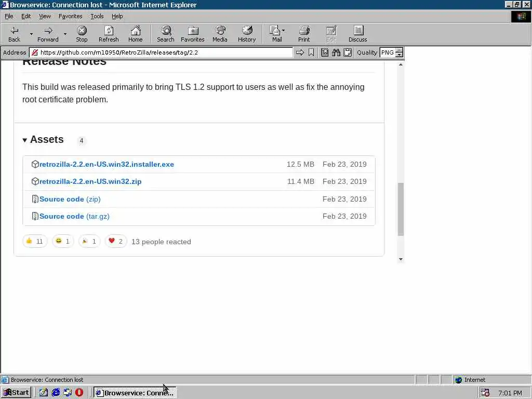Click the Quality stepper down arrow
Screen dimensions: 532x399
[400, 55]
